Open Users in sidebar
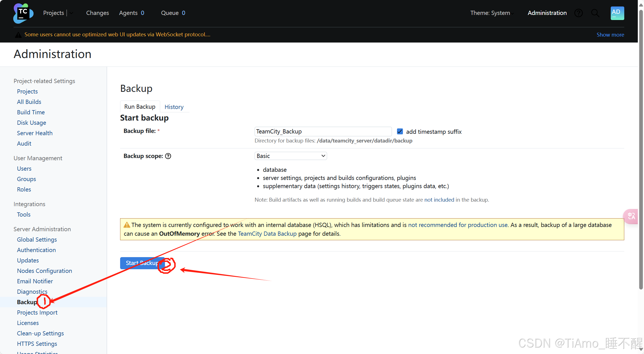The height and width of the screenshot is (354, 644). (24, 168)
